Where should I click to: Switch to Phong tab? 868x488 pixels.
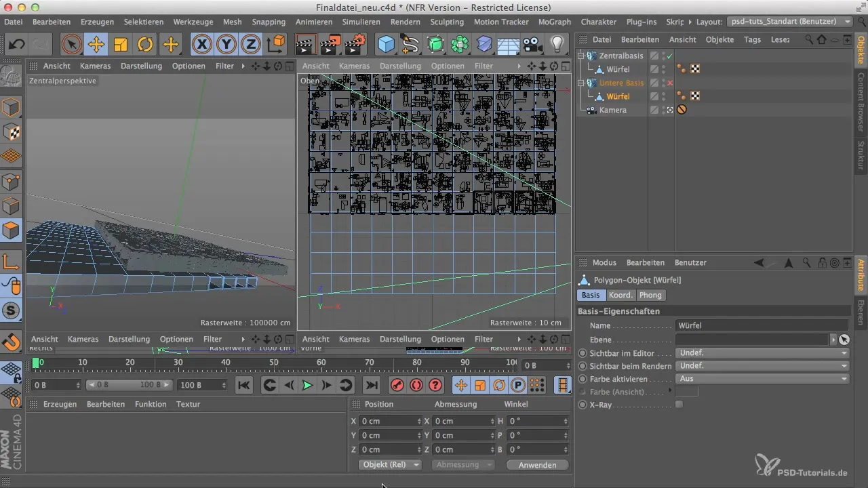(x=650, y=295)
